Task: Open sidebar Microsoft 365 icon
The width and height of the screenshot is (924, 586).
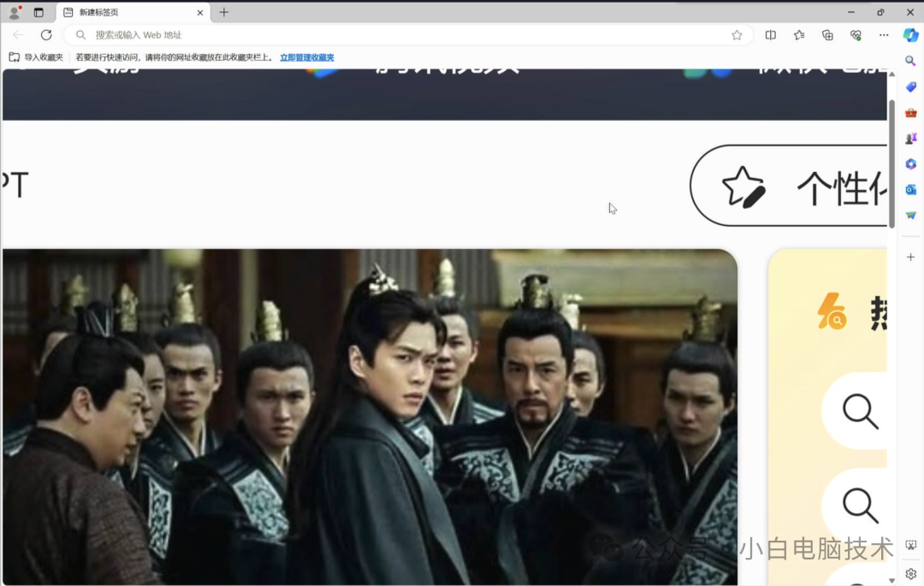Action: click(910, 163)
